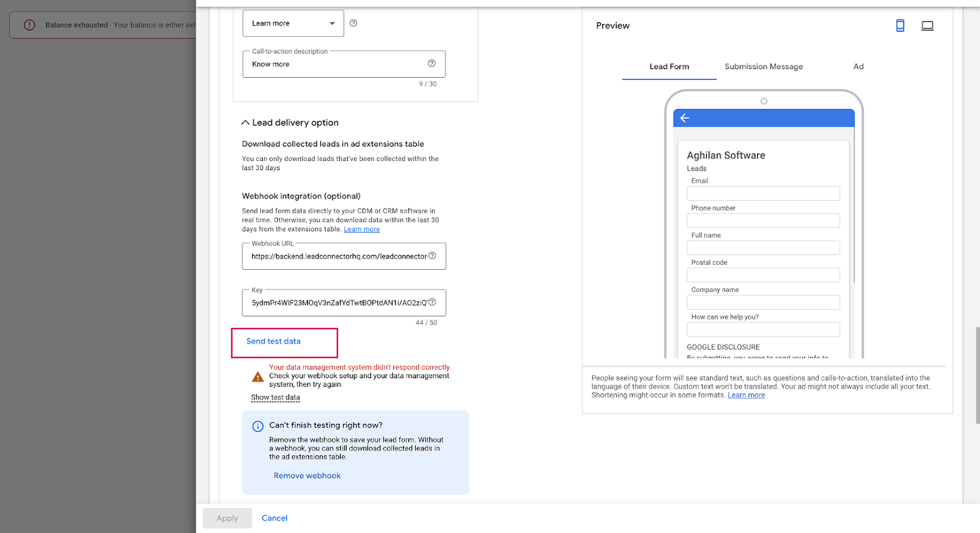980x533 pixels.
Task: Click Send test data link
Action: point(274,341)
